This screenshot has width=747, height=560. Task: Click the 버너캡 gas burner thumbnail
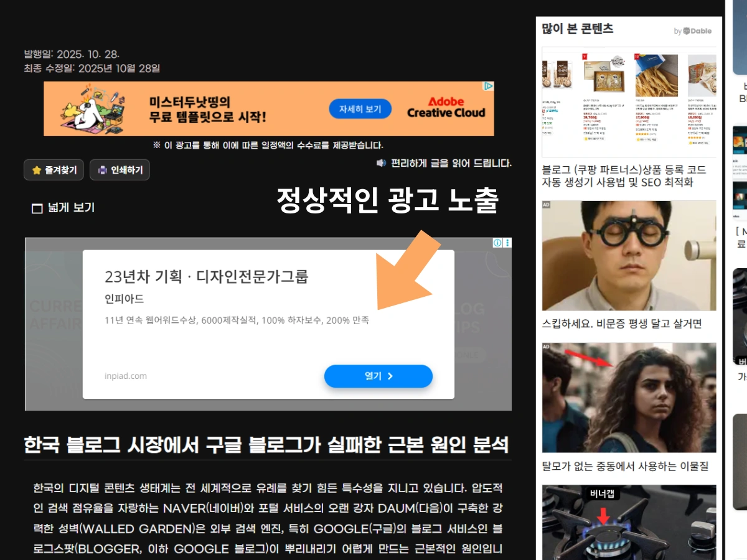(x=629, y=523)
